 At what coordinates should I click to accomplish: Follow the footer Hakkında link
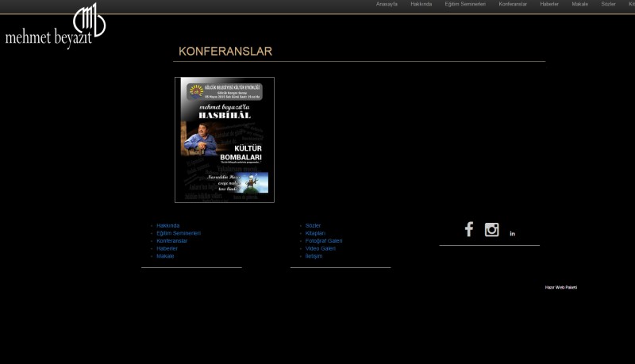(x=168, y=226)
